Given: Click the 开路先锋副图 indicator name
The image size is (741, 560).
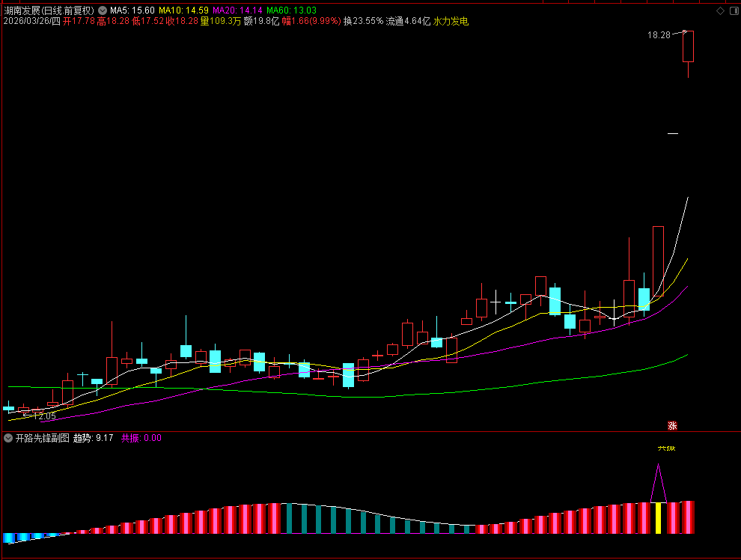Looking at the screenshot, I should (43, 438).
